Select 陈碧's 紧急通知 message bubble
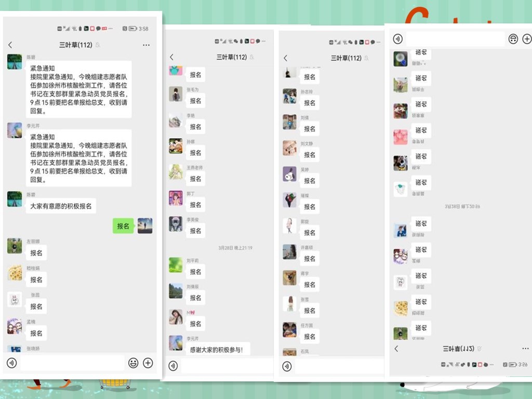 79,89
